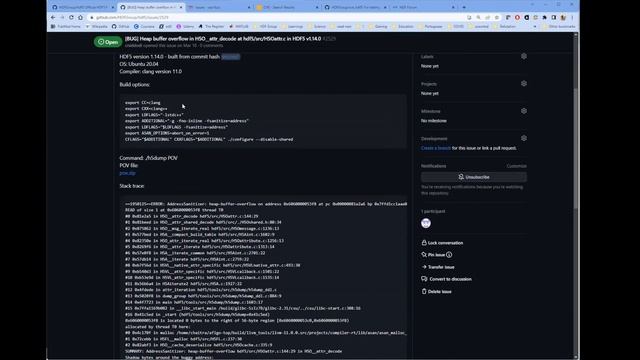Viewport: 640px width, 360px height.
Task: Click Lock conversation
Action: pos(442,243)
